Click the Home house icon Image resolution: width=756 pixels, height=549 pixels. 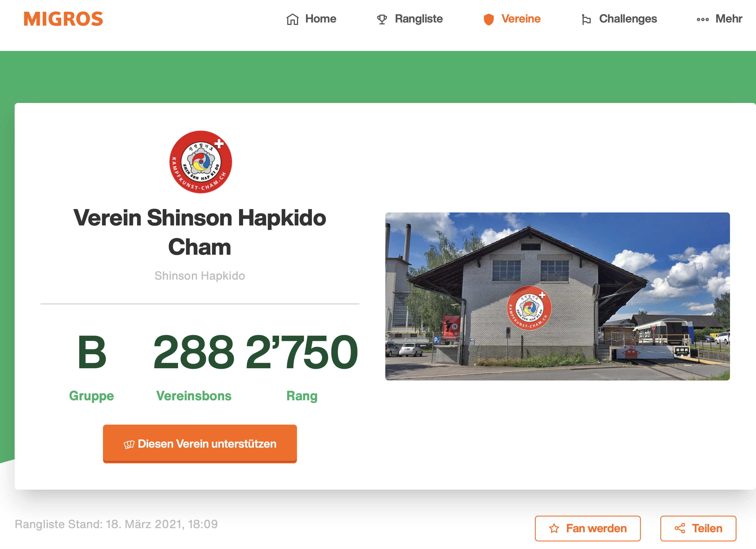click(x=292, y=19)
